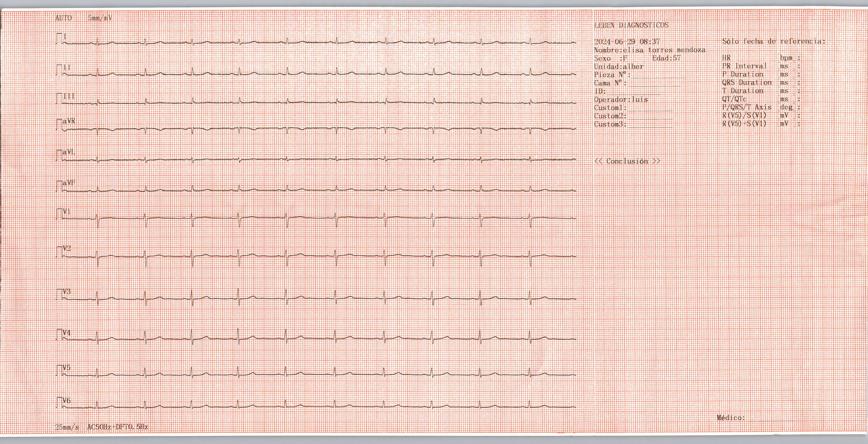
Task: Select the Sexo :F field
Action: click(x=611, y=58)
